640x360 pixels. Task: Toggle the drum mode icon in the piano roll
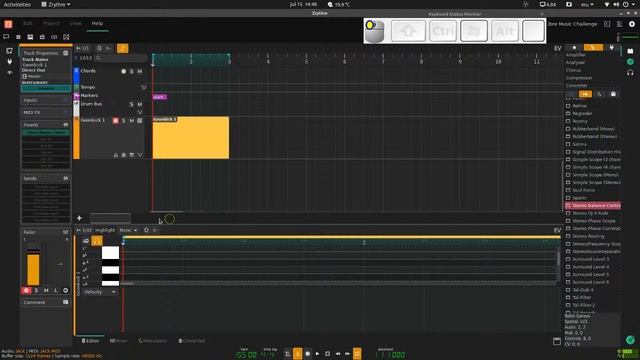[86, 241]
